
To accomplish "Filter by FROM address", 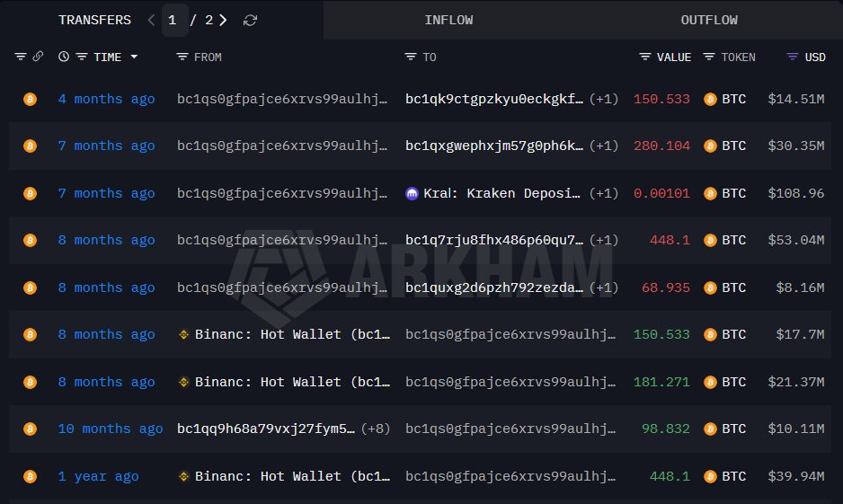I will click(x=182, y=57).
